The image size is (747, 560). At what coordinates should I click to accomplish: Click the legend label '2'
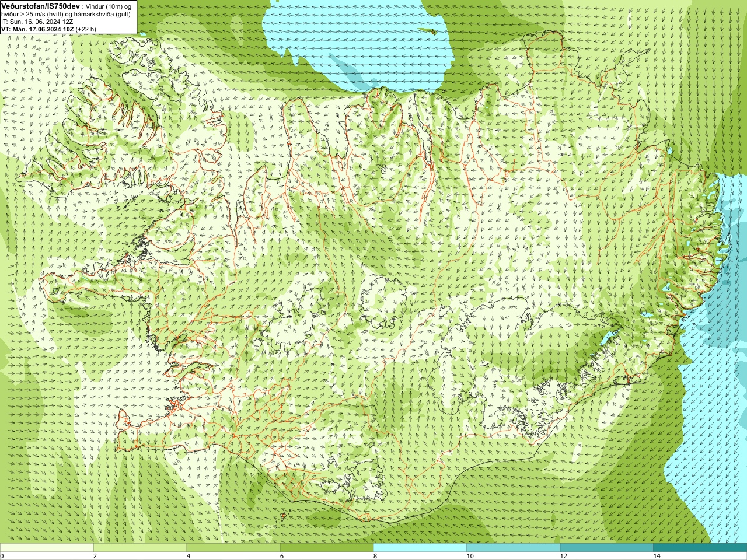[95, 556]
